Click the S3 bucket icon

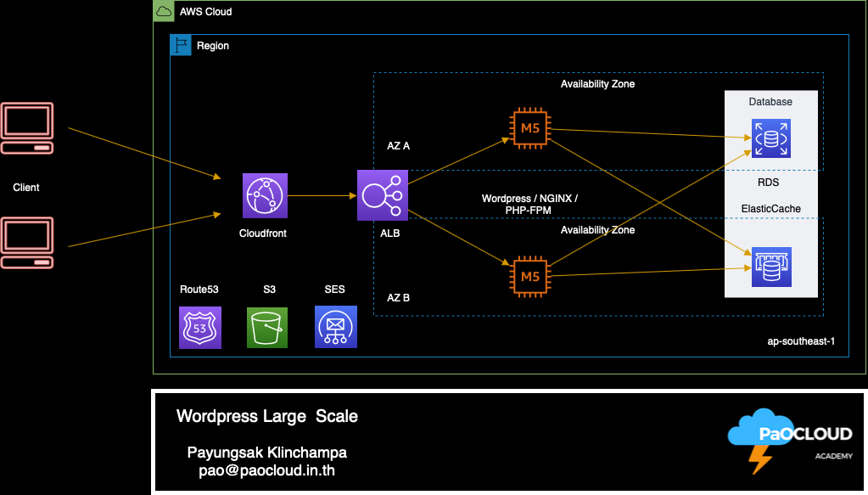(x=266, y=327)
